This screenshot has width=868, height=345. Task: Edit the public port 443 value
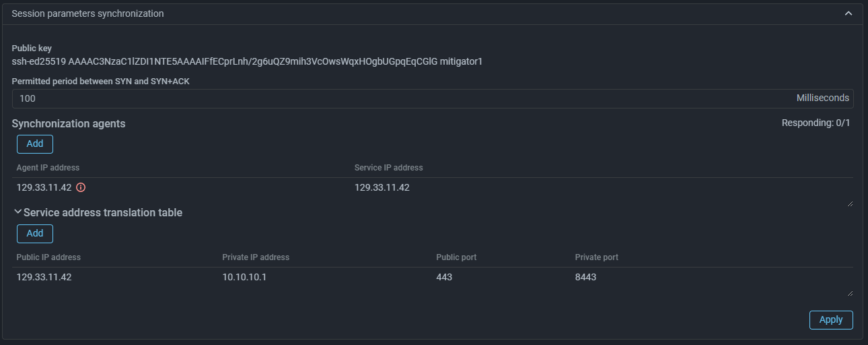tap(444, 276)
